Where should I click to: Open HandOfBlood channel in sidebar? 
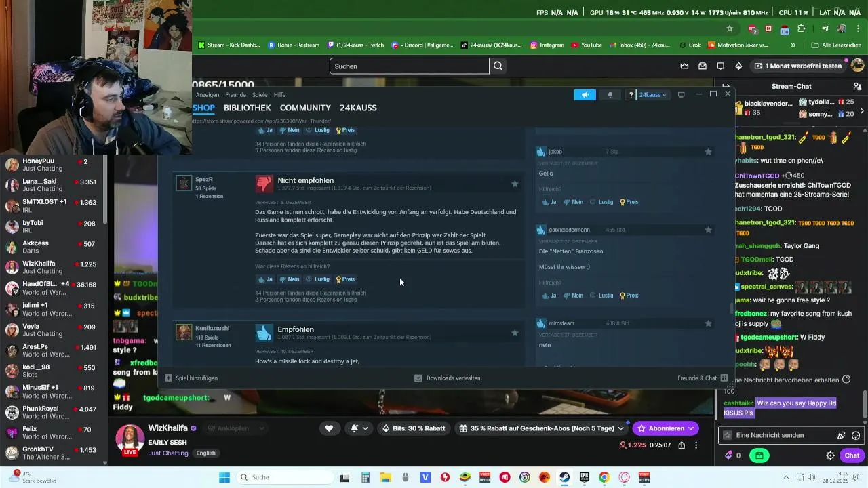[53, 288]
